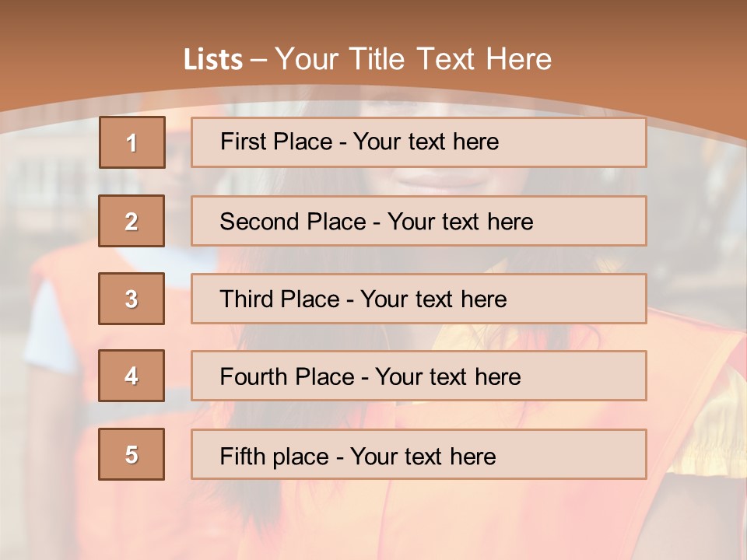747x560 pixels.
Task: Click the word 'Fifth' in the list
Action: tap(242, 456)
